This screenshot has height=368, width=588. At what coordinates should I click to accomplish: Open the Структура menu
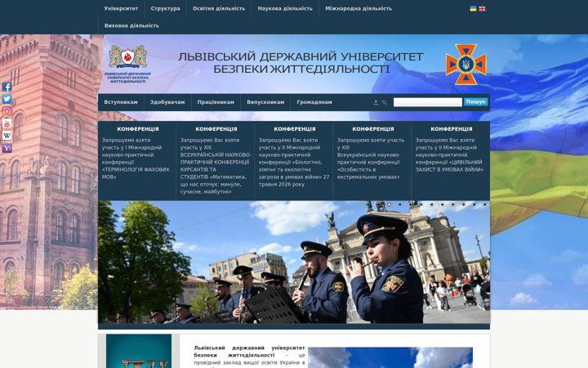click(165, 9)
